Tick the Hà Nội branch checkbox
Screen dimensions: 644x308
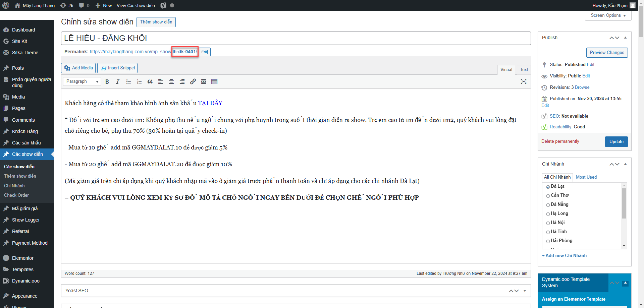point(548,223)
